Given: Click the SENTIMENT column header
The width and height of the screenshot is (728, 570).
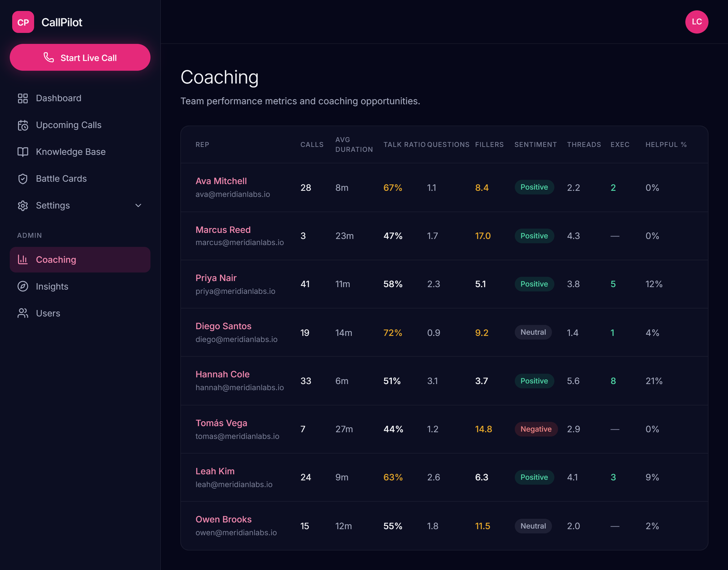Looking at the screenshot, I should tap(536, 145).
